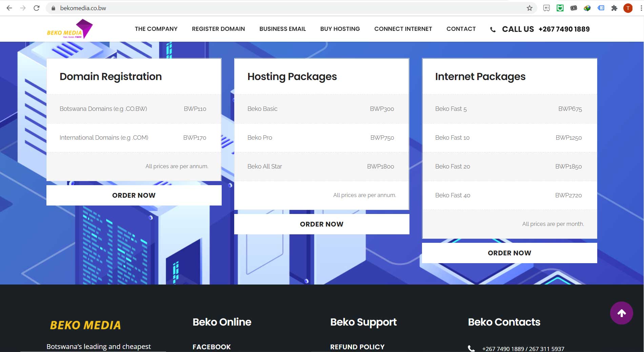The image size is (644, 352).
Task: Click the Beko Pro hosting row
Action: [322, 138]
